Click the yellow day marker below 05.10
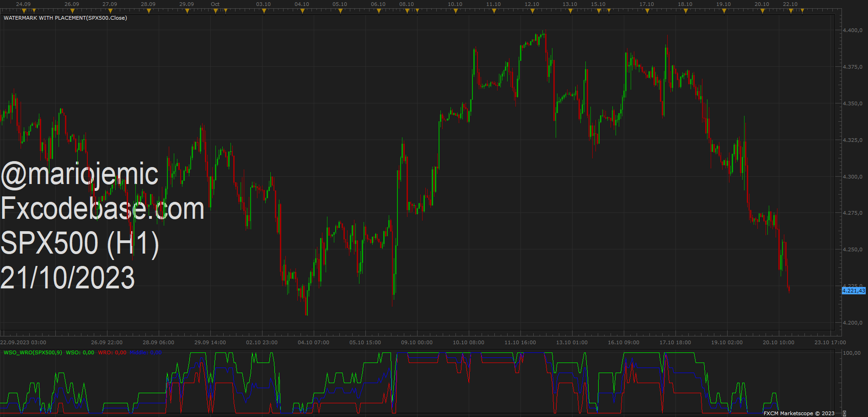This screenshot has height=417, width=868. click(x=340, y=11)
